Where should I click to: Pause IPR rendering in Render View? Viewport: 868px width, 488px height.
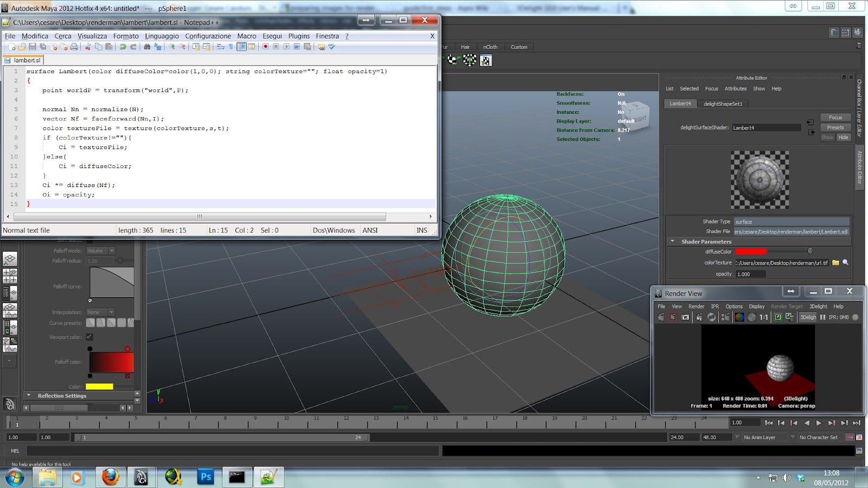point(822,317)
